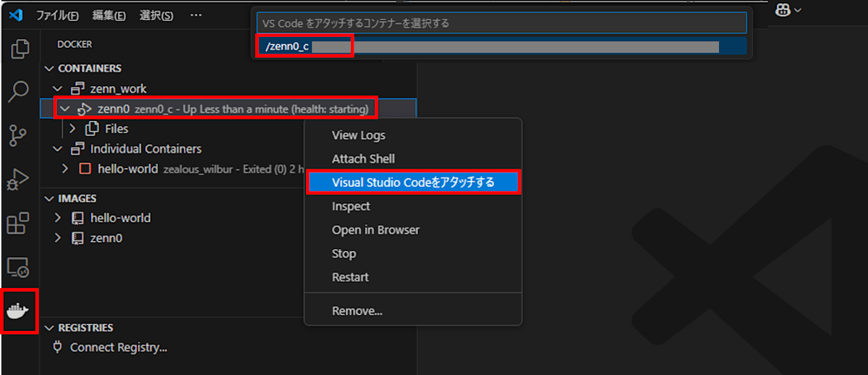
Task: Expand the zenn0 image node
Action: 58,237
